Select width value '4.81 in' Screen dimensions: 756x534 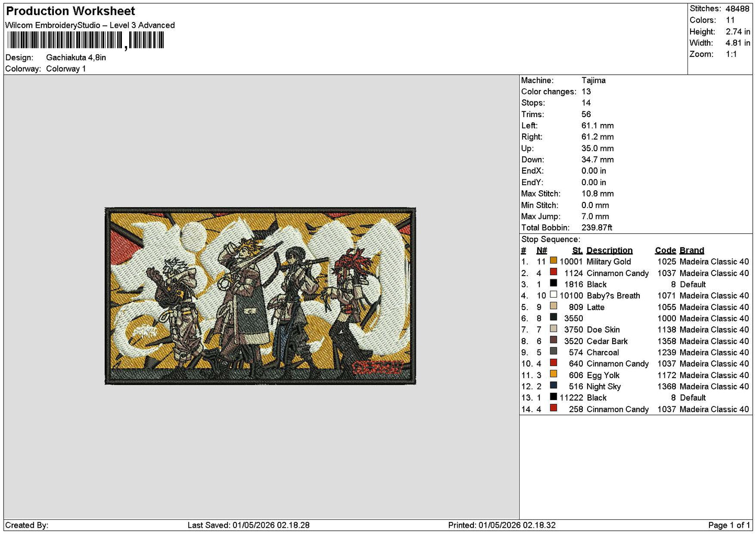pyautogui.click(x=738, y=43)
